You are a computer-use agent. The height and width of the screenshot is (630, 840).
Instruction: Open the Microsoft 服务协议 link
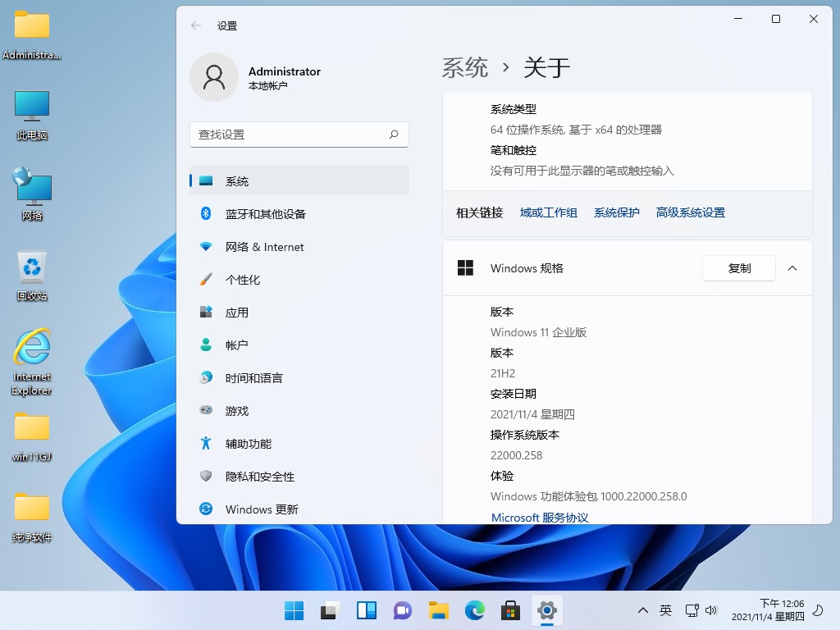point(540,518)
